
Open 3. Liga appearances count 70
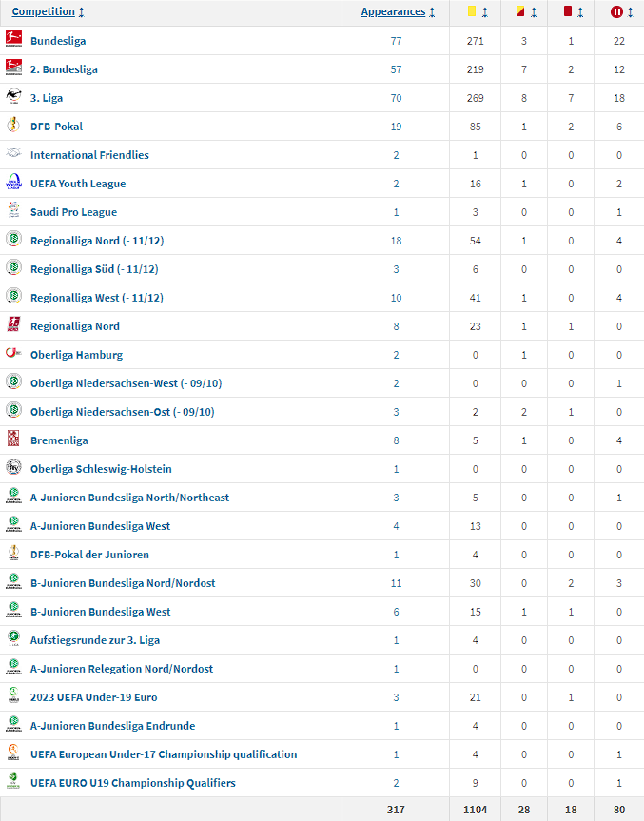pyautogui.click(x=396, y=98)
